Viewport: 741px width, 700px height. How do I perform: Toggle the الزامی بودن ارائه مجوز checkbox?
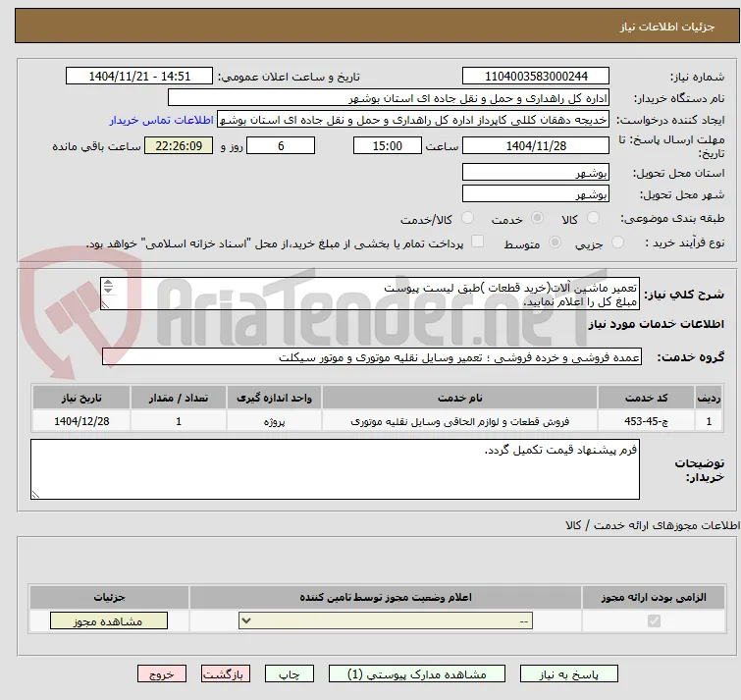[654, 620]
